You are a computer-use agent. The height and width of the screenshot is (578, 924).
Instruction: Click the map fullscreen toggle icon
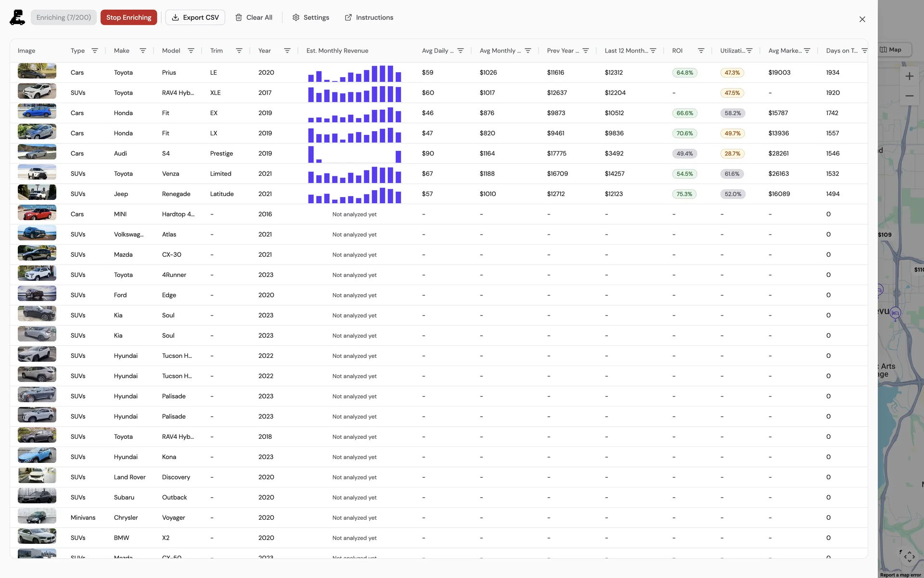909,557
